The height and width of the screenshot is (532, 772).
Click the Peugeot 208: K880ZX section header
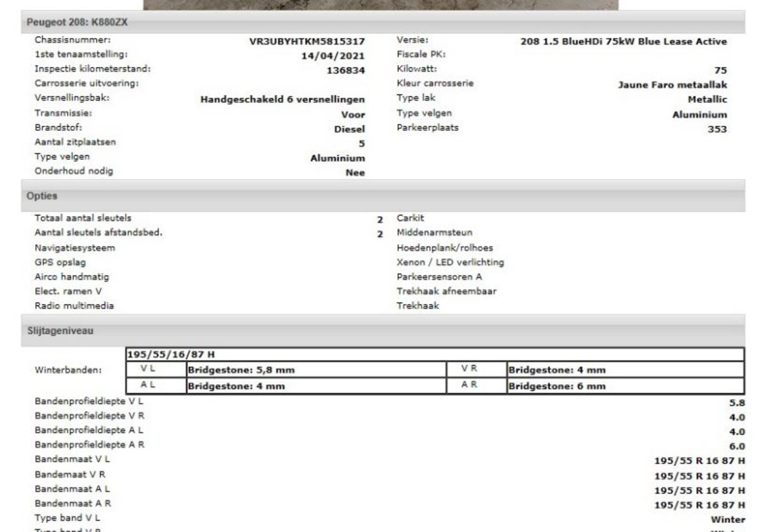[77, 23]
